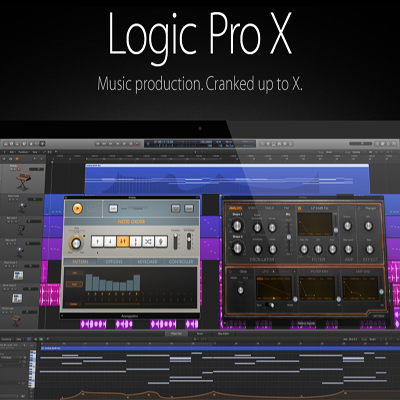The image size is (400, 400).
Task: Click the Grid button in Arpeggiator pattern
Action: pyautogui.click(x=74, y=284)
